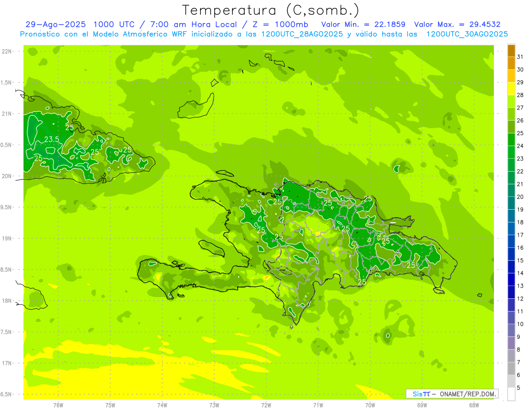
Task: Click the purple swatch between 10 and 11
Action: (511, 317)
